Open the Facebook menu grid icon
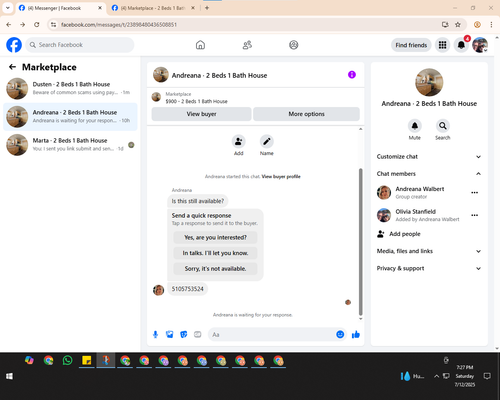Screen dimensions: 500x400 coord(442,45)
